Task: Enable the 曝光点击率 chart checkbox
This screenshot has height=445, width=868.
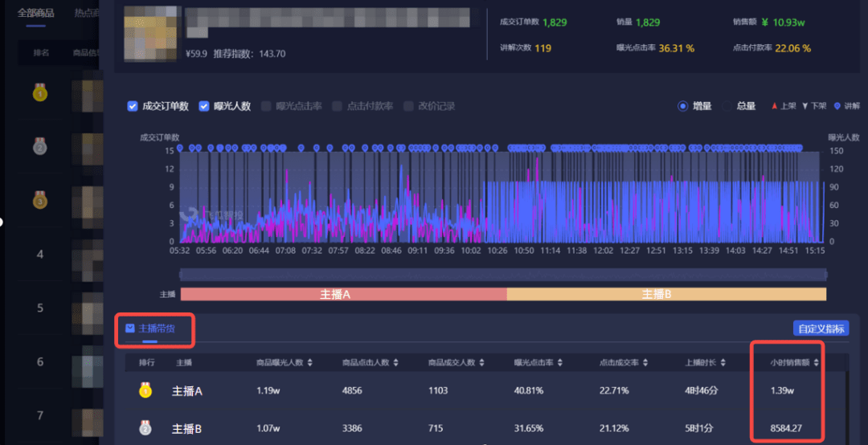Action: coord(266,106)
